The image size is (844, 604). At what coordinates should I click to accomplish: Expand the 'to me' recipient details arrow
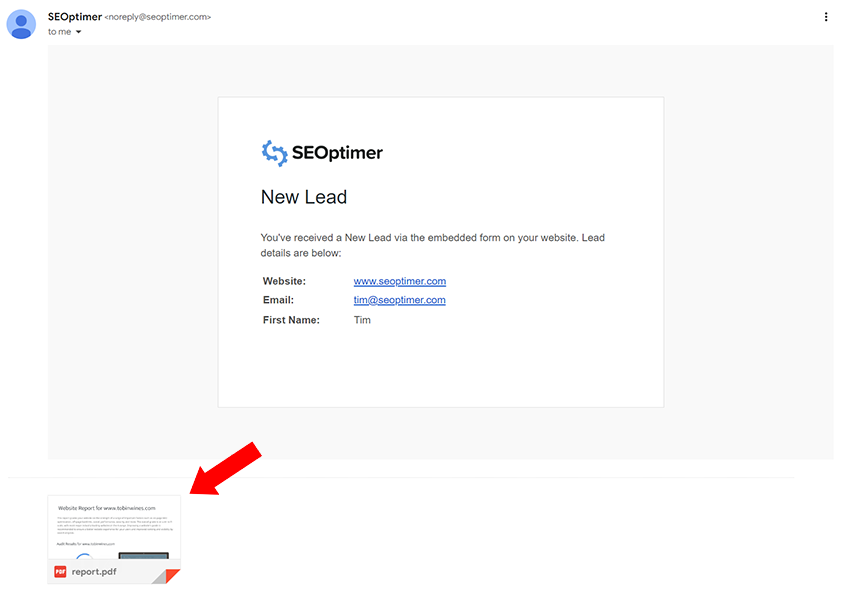[x=79, y=32]
